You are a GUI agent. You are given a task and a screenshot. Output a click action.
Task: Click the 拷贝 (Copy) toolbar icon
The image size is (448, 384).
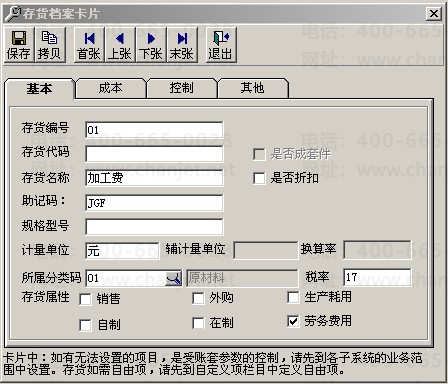(x=49, y=45)
